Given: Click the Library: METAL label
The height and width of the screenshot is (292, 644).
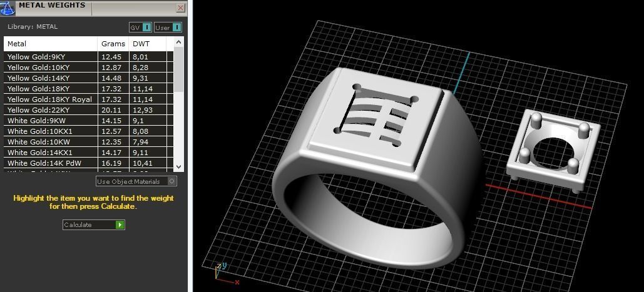Looking at the screenshot, I should [33, 27].
